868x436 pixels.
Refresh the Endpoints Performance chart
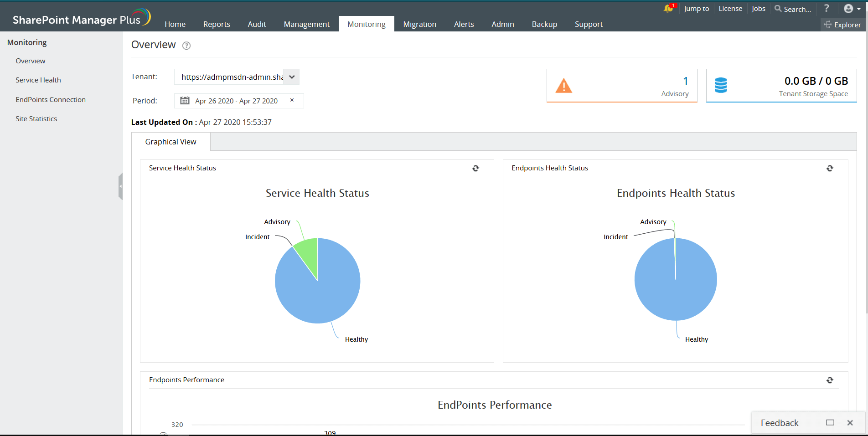[830, 380]
